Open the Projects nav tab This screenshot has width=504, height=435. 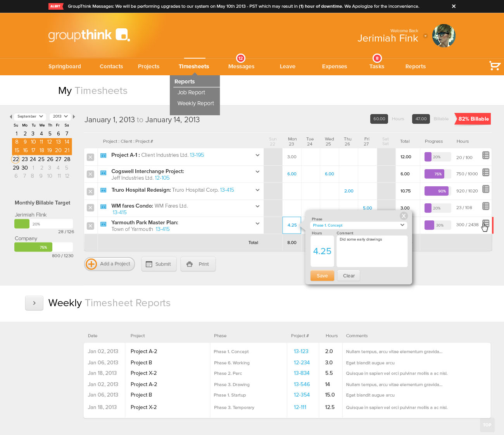click(148, 66)
